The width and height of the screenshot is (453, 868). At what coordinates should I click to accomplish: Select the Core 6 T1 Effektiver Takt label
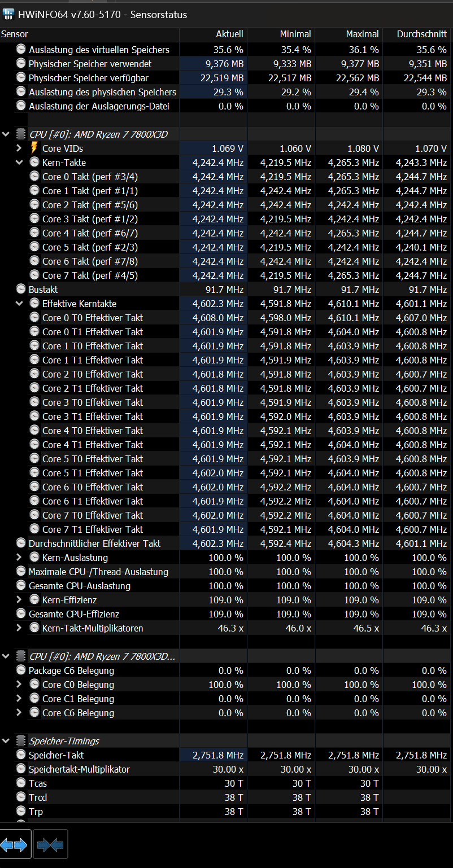93,501
